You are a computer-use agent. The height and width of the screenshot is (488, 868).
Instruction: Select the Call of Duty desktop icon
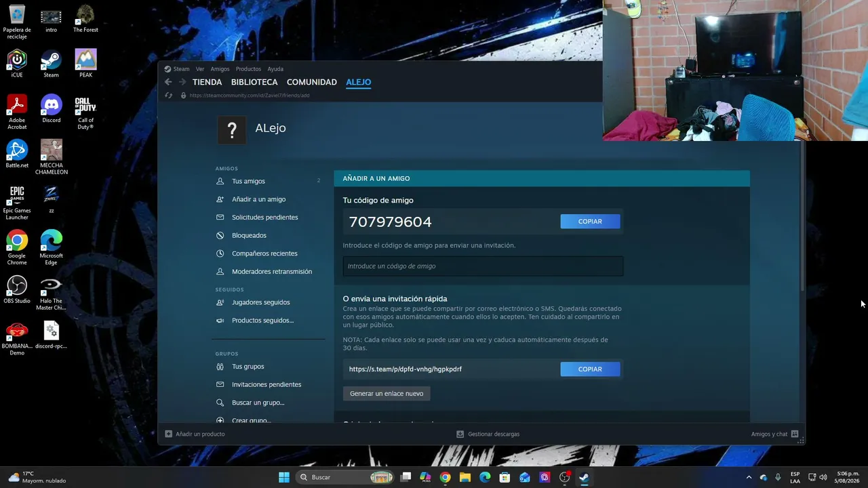(85, 113)
